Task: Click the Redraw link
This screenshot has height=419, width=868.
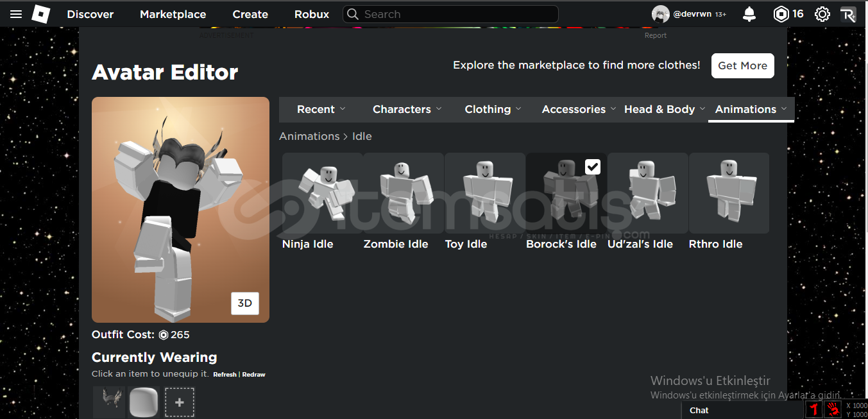Action: pos(253,375)
